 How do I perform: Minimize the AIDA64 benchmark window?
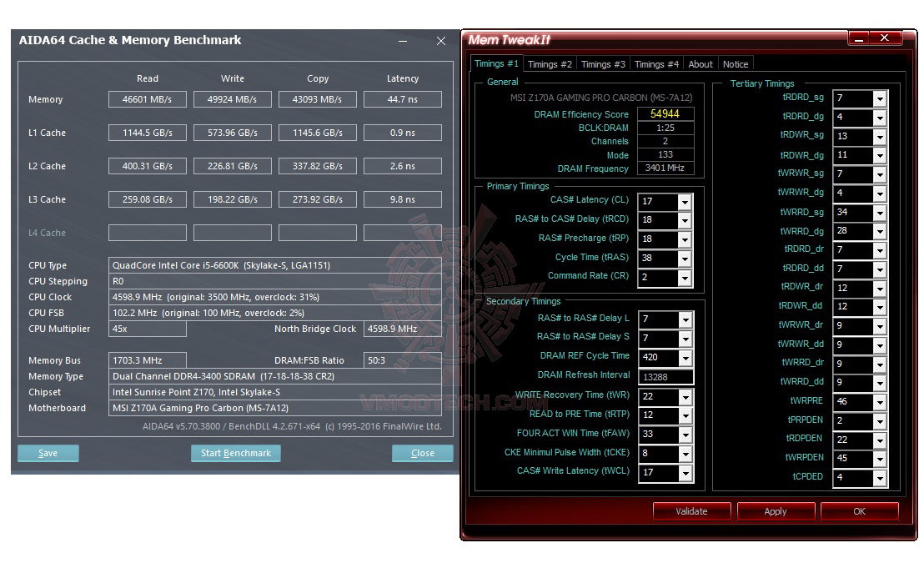pos(403,41)
